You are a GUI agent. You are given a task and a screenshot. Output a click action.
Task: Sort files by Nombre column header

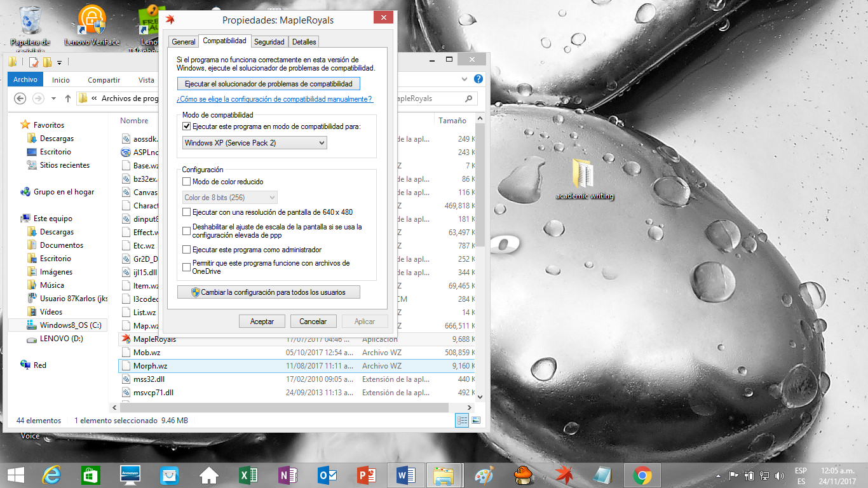click(x=135, y=121)
